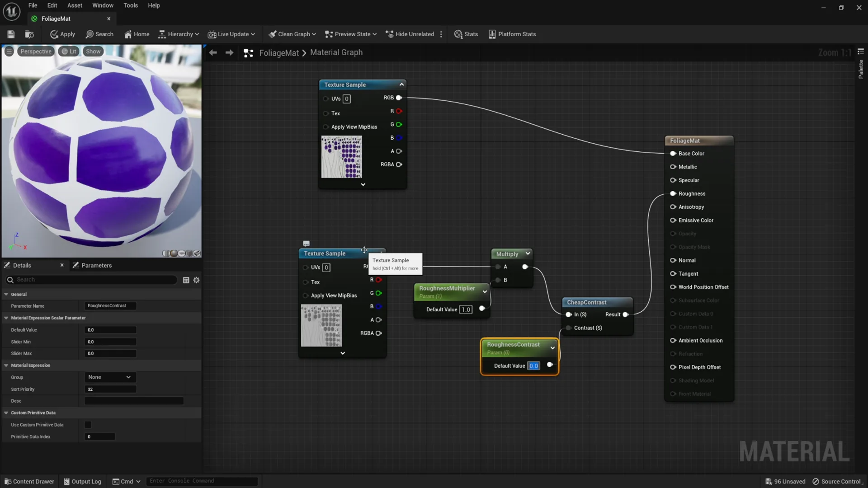
Task: Open the Window menu
Action: click(x=103, y=5)
